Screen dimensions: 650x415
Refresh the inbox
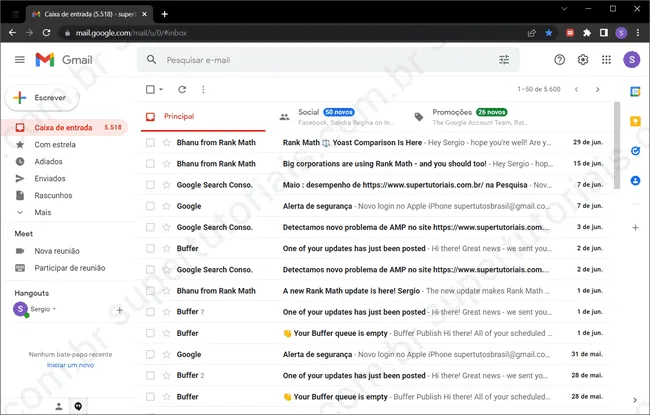click(182, 89)
